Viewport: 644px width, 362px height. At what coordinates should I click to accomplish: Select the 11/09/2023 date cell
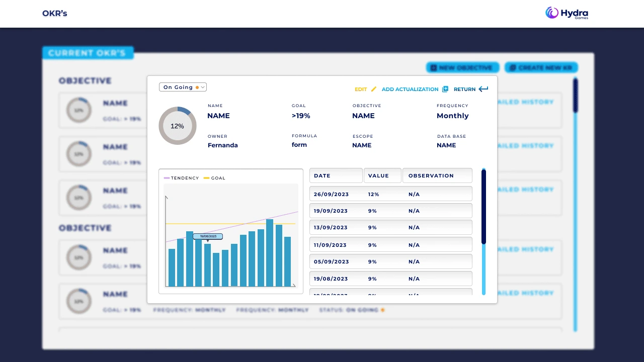(x=330, y=245)
